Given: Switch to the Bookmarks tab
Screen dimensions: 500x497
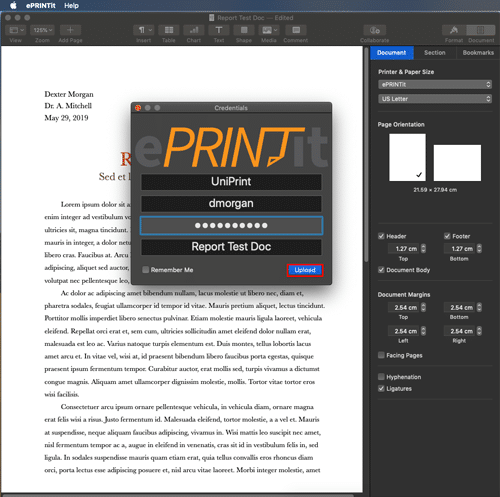Looking at the screenshot, I should click(x=478, y=53).
